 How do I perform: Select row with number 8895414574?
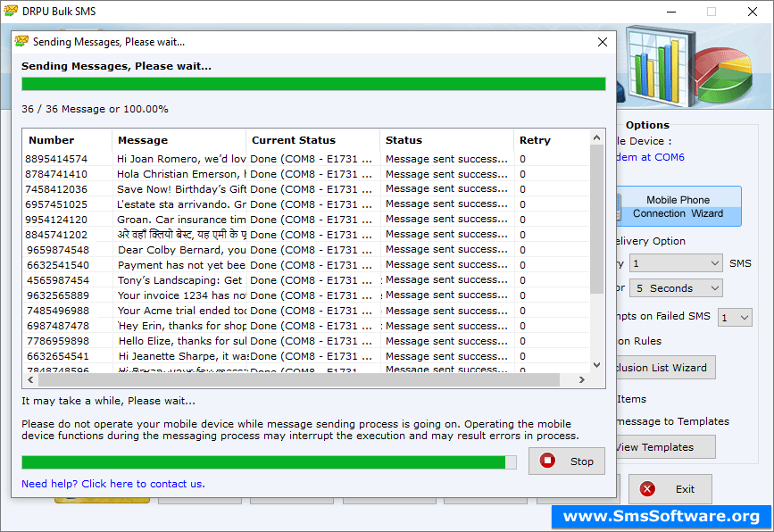(306, 159)
